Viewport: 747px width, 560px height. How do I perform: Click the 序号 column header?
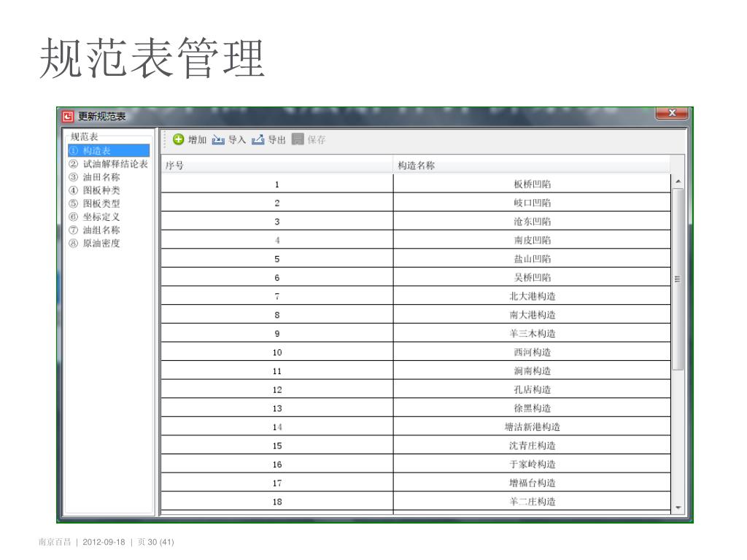coord(276,165)
